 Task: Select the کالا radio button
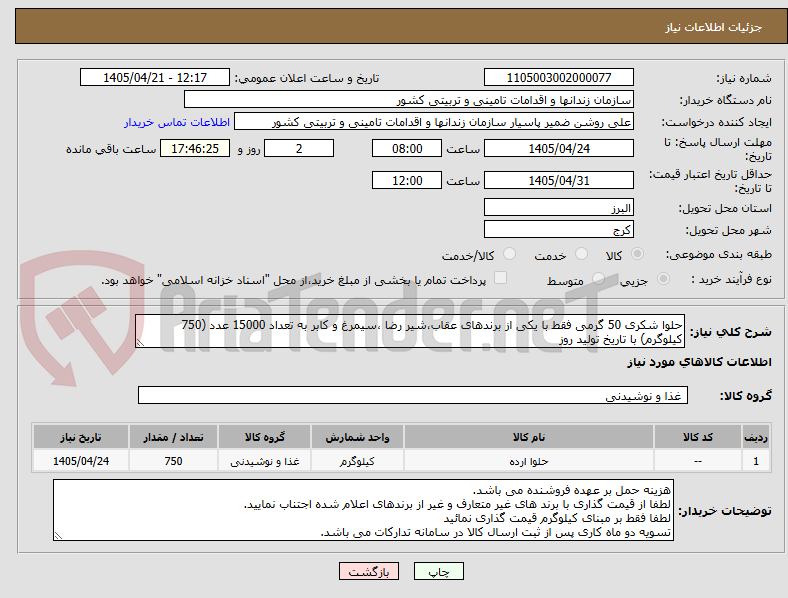(637, 254)
